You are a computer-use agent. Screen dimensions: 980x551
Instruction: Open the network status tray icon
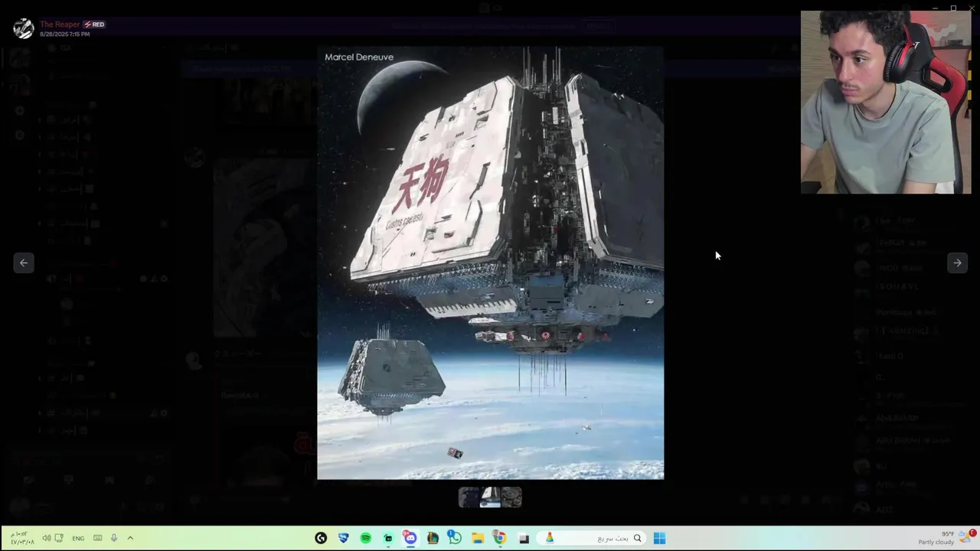pos(59,538)
